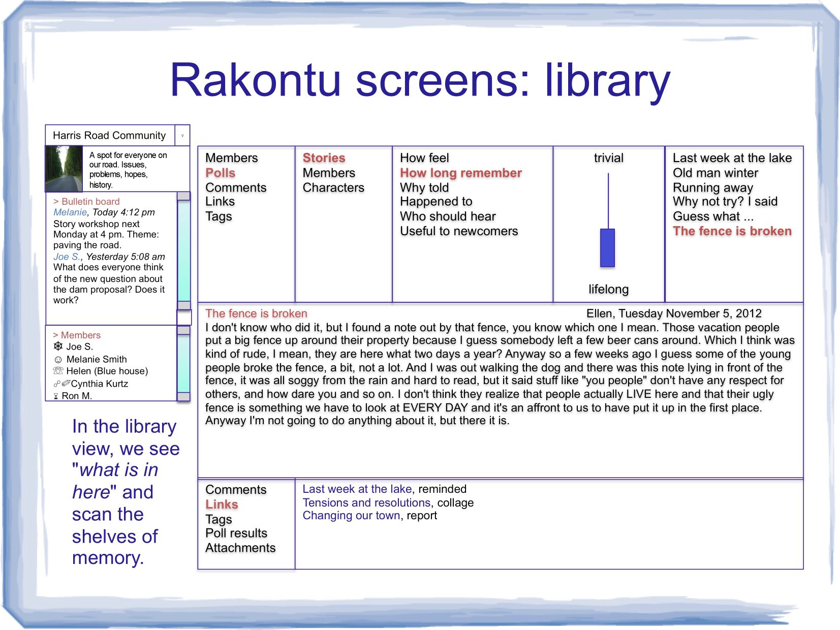
Task: Open story Guess what ...
Action: coord(713,216)
